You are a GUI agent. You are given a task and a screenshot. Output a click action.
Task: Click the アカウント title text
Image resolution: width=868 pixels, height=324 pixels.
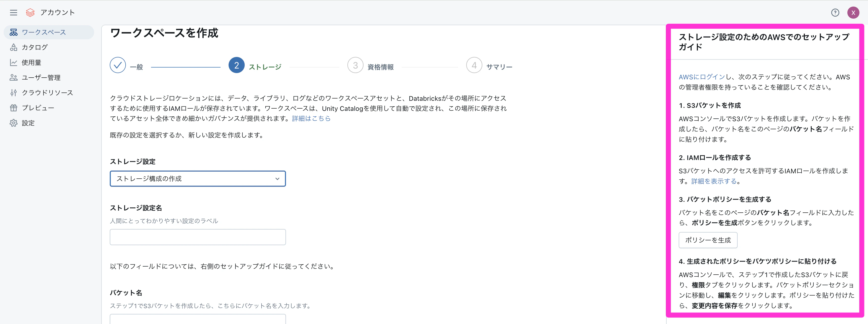pos(58,13)
